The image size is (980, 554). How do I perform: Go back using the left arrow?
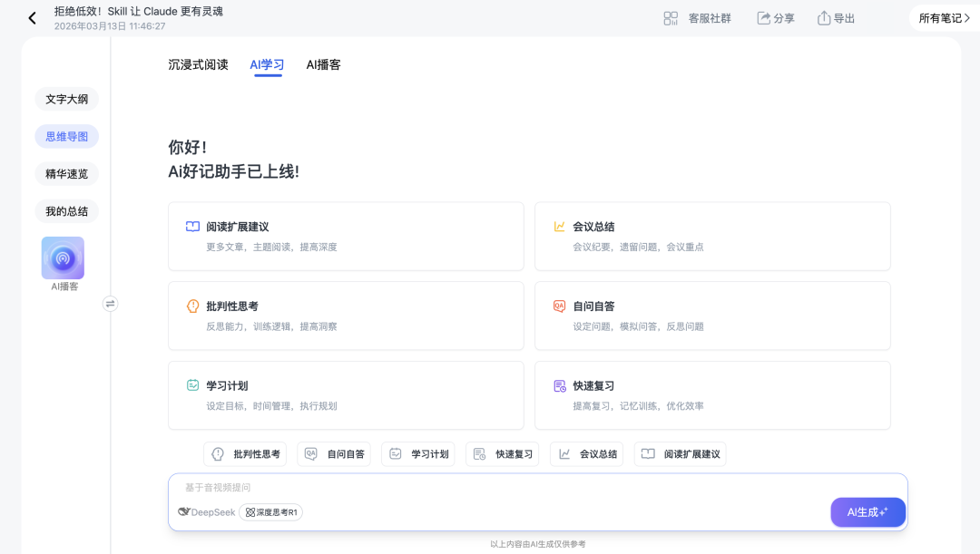click(x=33, y=18)
